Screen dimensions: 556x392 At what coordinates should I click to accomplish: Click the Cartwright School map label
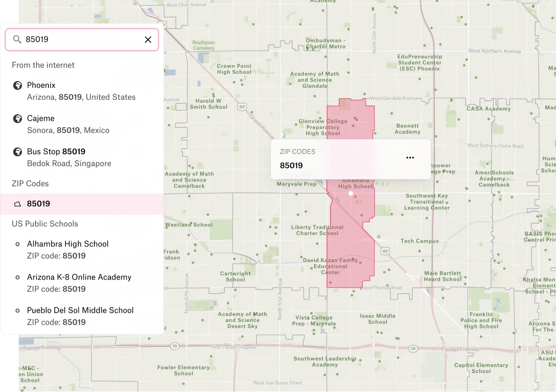(236, 276)
